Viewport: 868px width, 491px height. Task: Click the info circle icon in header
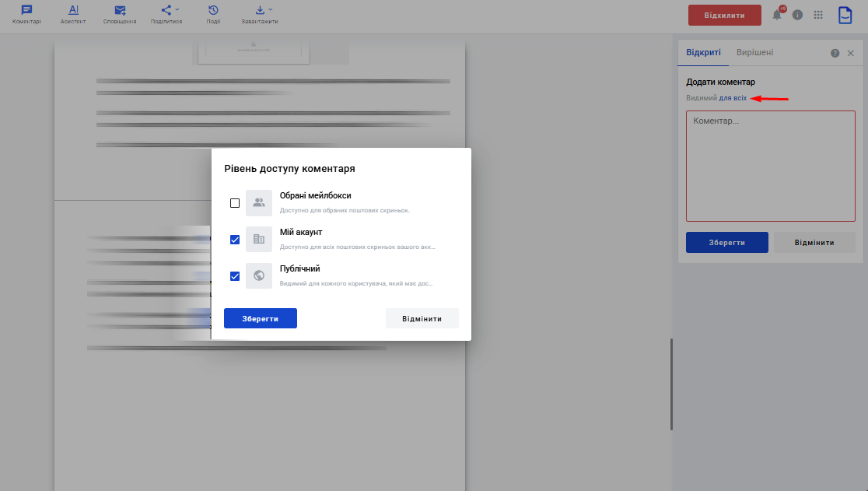[x=798, y=15]
